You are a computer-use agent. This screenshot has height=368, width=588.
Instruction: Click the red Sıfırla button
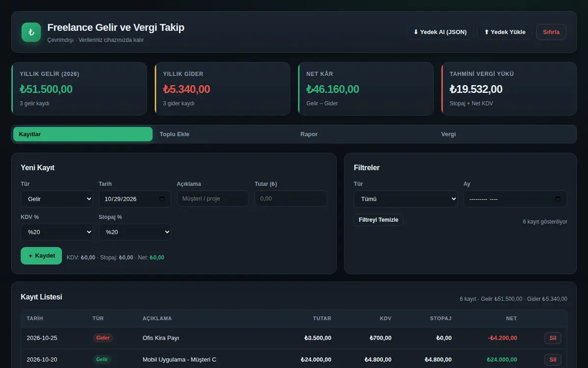pyautogui.click(x=551, y=32)
